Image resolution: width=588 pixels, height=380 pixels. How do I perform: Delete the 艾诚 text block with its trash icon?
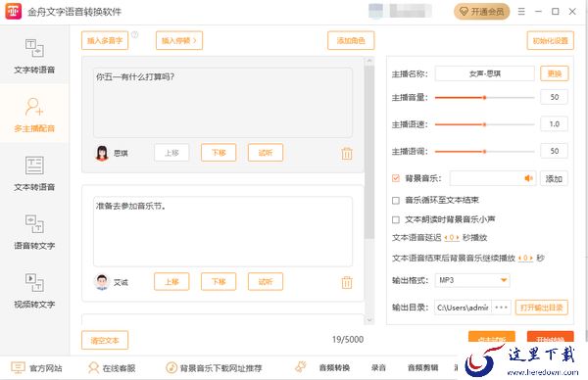click(347, 282)
